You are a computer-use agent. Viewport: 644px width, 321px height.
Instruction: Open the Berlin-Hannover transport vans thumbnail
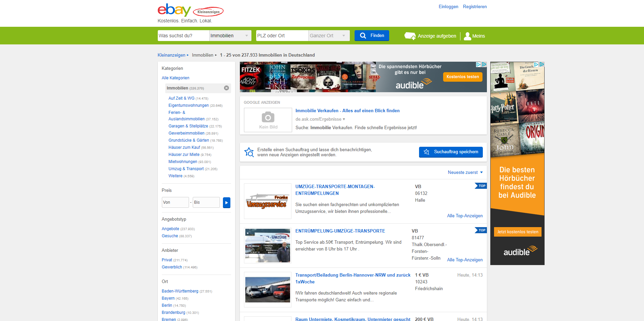click(268, 290)
